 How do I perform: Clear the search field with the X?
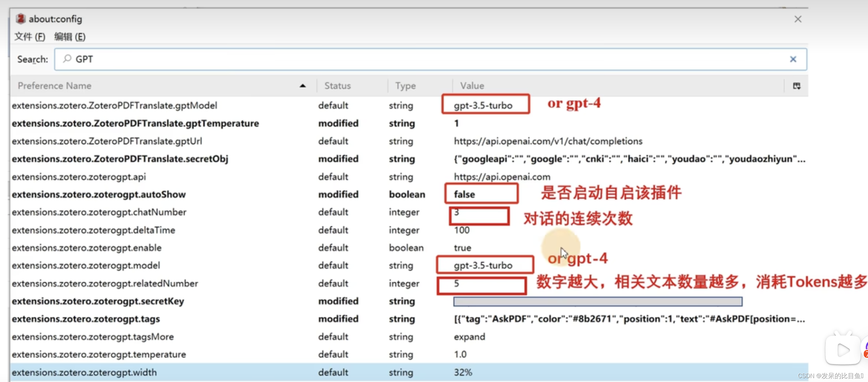pos(793,59)
